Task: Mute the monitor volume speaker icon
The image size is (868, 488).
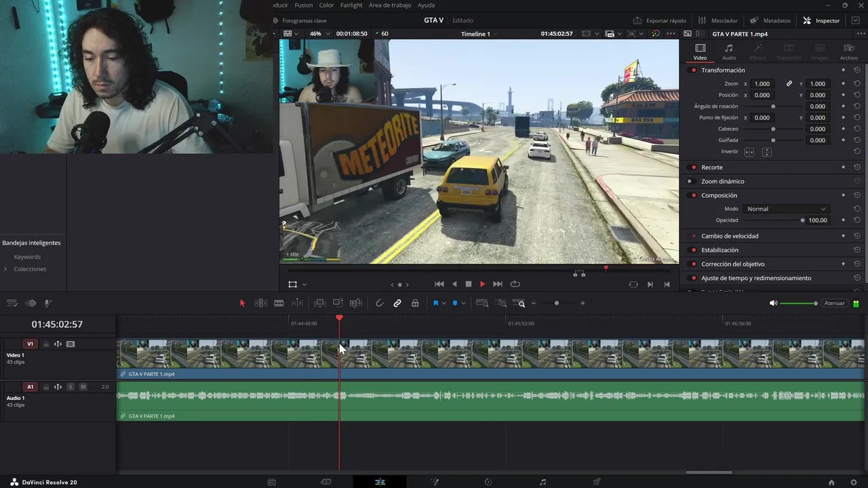Action: click(773, 303)
